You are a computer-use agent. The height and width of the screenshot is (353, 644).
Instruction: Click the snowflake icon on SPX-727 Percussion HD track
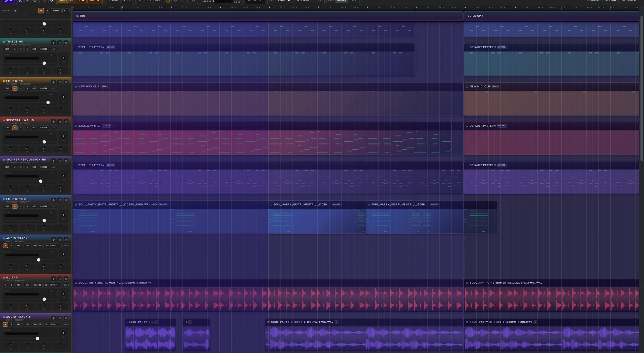[x=66, y=161]
